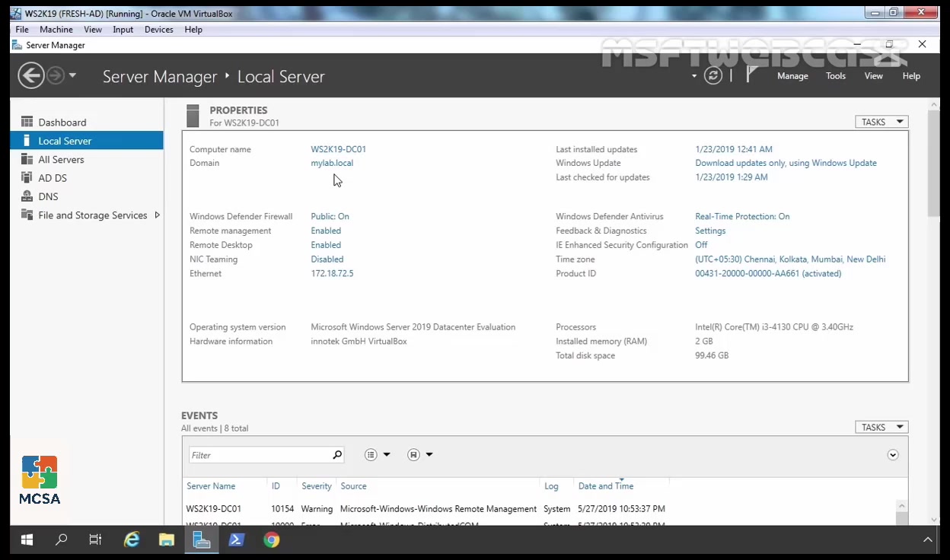Click the computer name WS2K19-DC01 link
Image resolution: width=950 pixels, height=560 pixels.
coord(339,149)
